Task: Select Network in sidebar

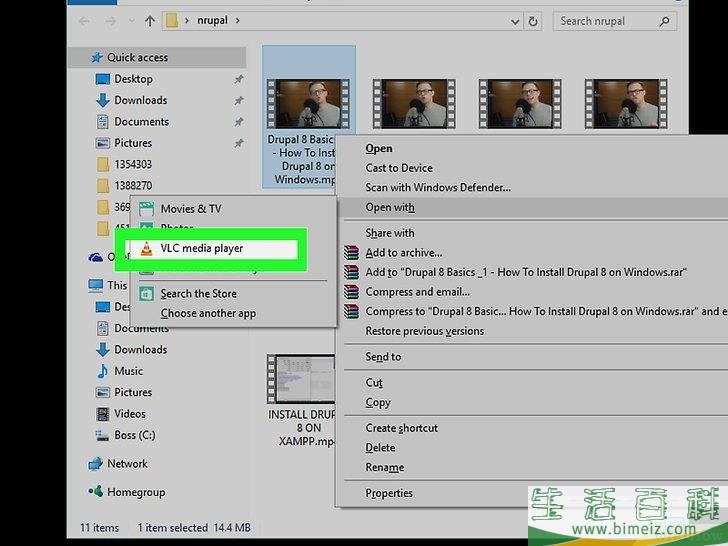Action: tap(127, 464)
